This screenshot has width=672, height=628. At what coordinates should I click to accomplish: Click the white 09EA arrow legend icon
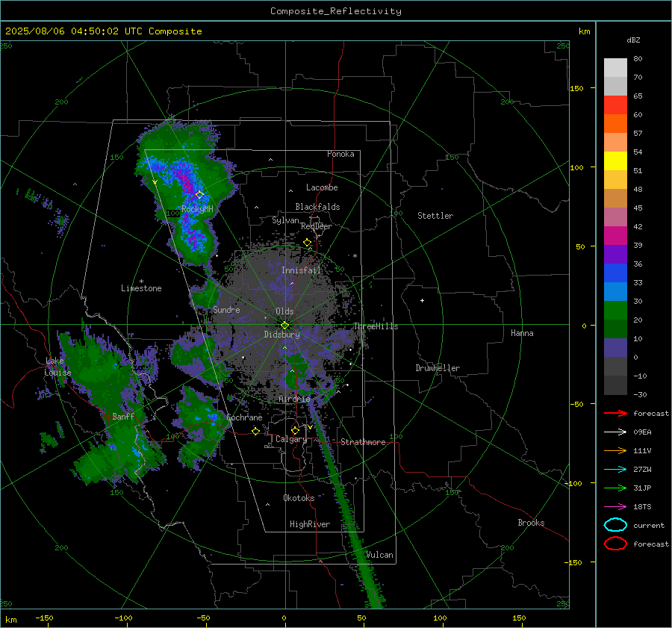click(615, 432)
